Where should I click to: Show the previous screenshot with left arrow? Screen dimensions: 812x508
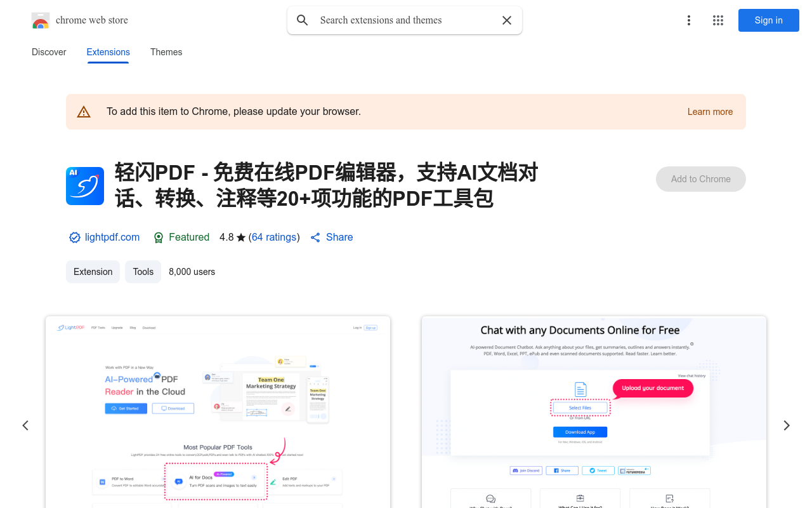(x=25, y=425)
